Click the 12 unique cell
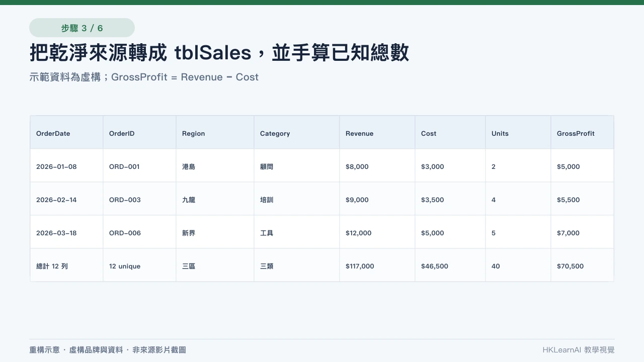Image resolution: width=644 pixels, height=362 pixels. [x=139, y=265]
